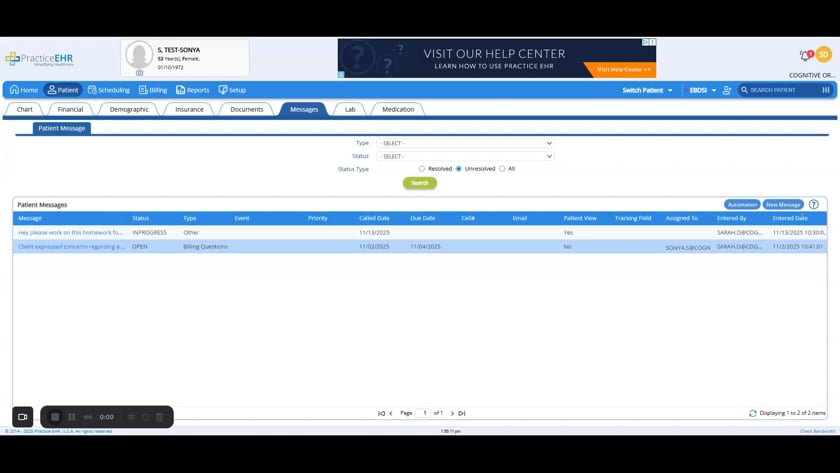Switch to the Demographic tab
Image resolution: width=840 pixels, height=473 pixels.
(x=129, y=109)
